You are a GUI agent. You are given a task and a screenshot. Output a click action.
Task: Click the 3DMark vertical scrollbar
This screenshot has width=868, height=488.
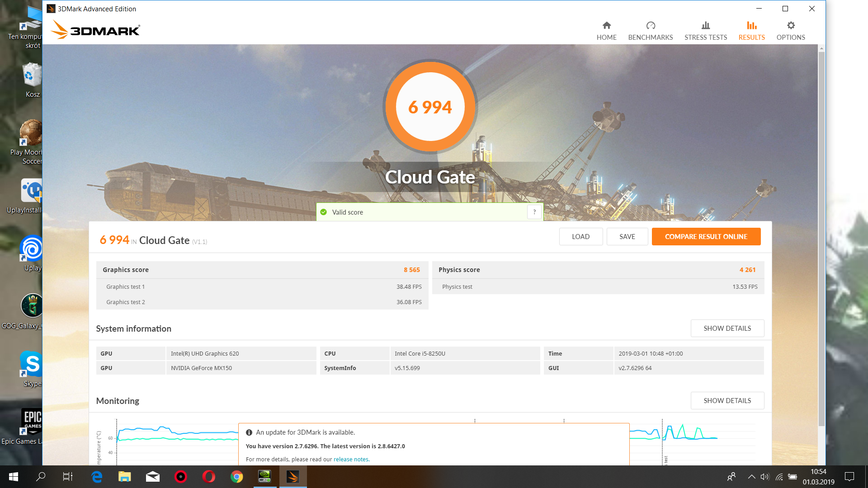pyautogui.click(x=821, y=239)
